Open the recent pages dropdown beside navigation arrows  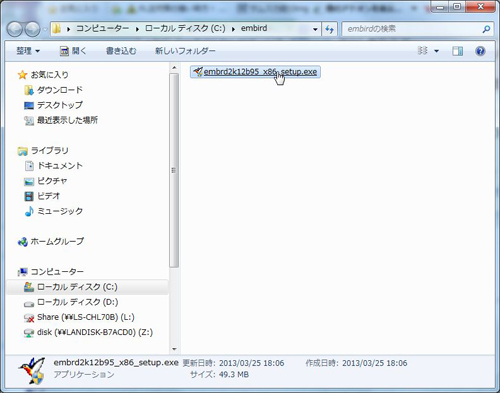45,30
